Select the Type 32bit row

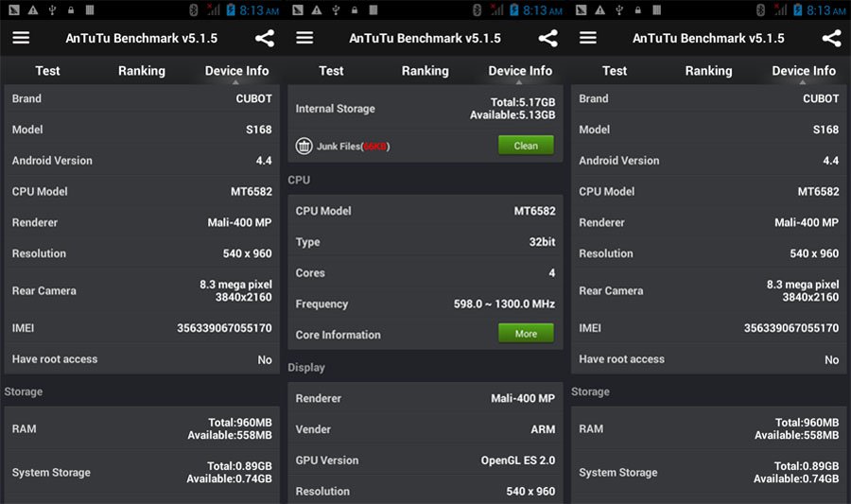425,241
